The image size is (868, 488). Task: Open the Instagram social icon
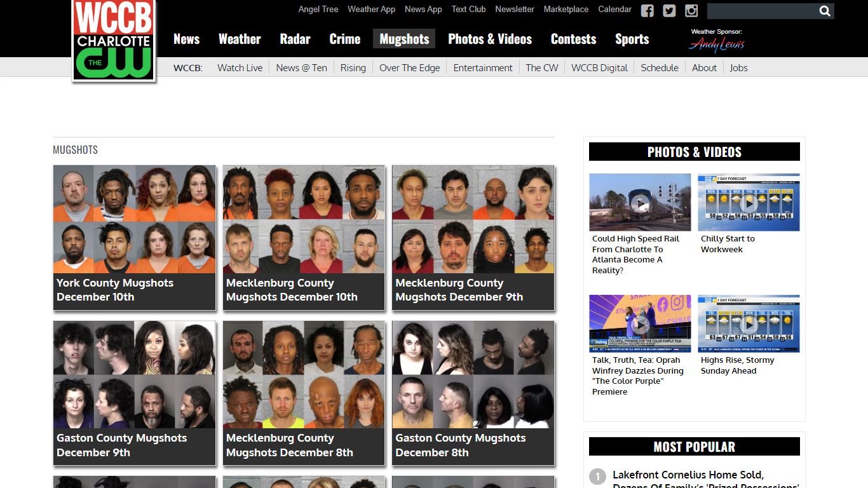tap(691, 11)
